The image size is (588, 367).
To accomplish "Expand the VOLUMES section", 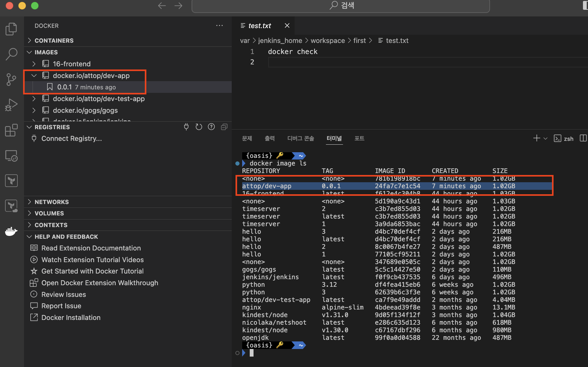I will (128, 213).
